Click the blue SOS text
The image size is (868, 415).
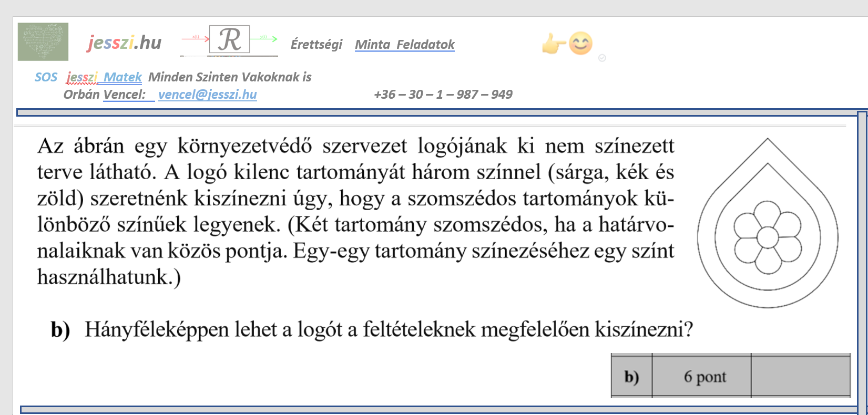click(46, 77)
